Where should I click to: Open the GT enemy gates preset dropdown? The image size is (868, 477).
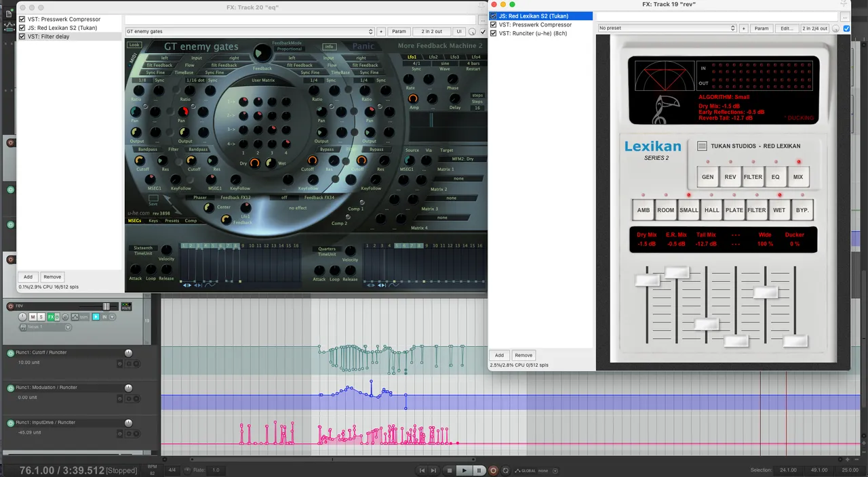[250, 31]
